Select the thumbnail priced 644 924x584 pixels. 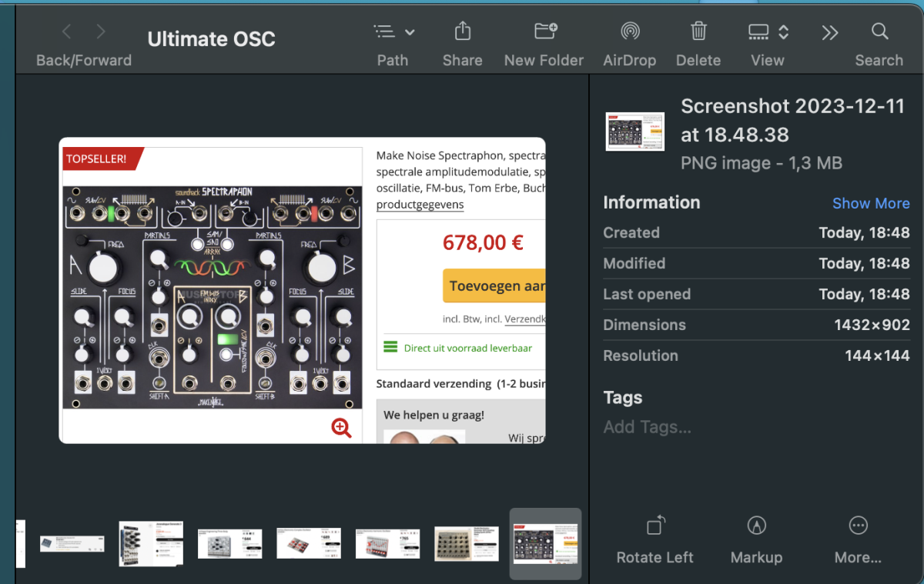coord(229,543)
